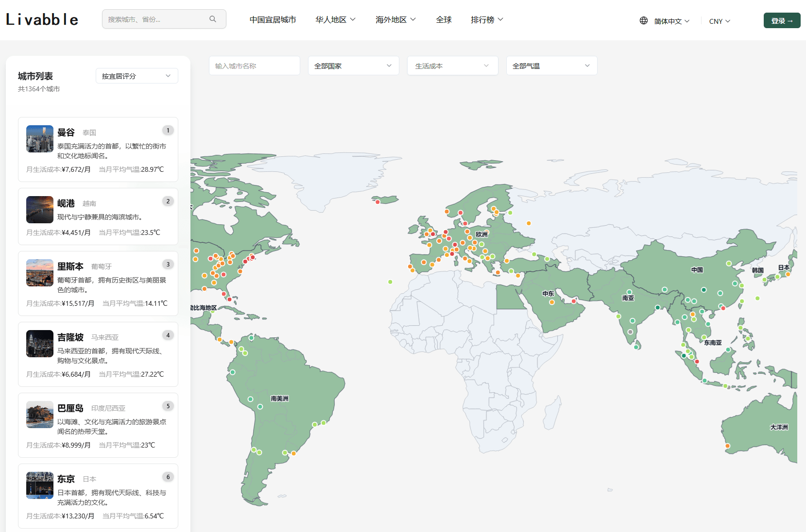Click the orange marker in western Australia

pyautogui.click(x=727, y=446)
